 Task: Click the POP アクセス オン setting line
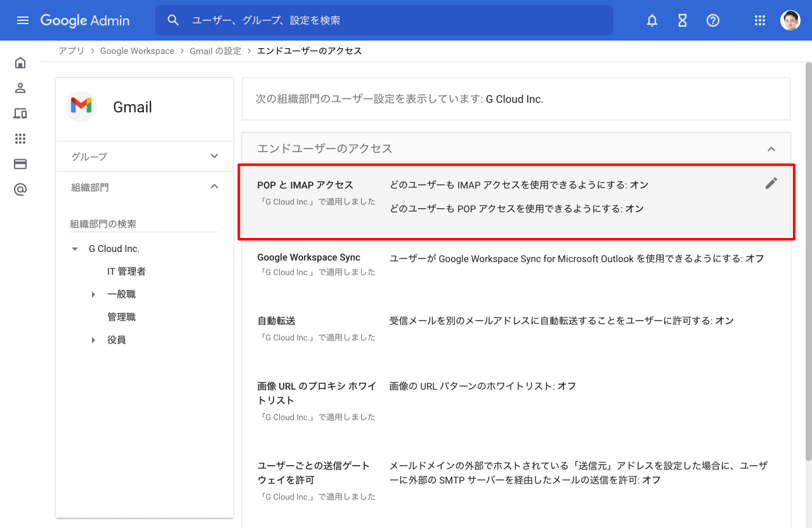pos(516,209)
